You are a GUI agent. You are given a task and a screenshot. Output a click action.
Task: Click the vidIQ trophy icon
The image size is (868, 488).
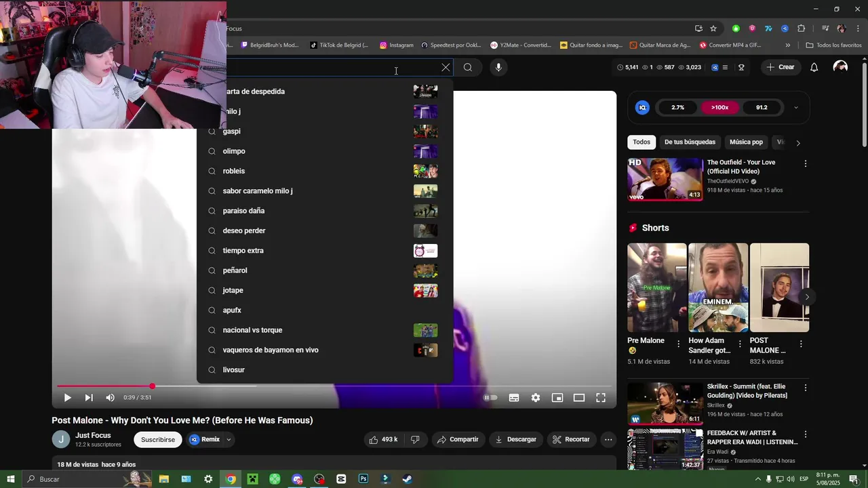coord(741,67)
